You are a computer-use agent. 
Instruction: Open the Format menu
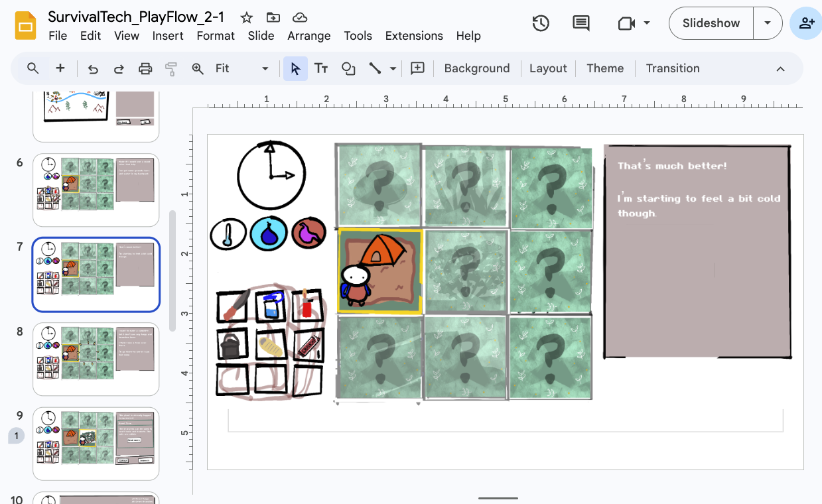(216, 36)
